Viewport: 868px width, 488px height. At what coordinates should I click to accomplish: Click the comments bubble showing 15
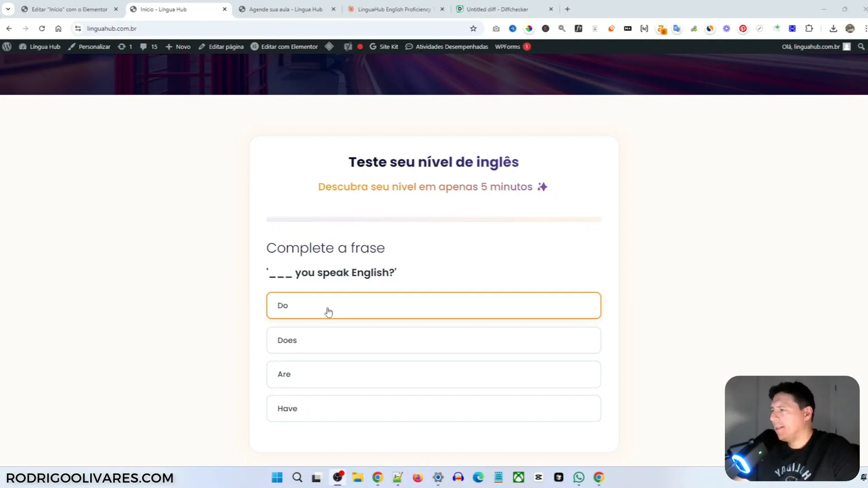point(147,47)
